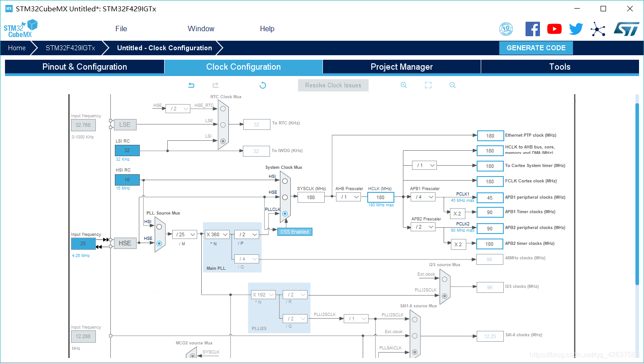This screenshot has height=363, width=644.
Task: Click the Ethernet PTP clock 180 field
Action: (490, 136)
